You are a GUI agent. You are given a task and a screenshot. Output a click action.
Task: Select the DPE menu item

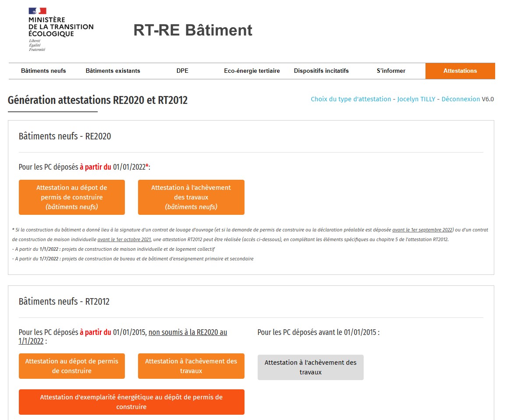[x=182, y=71]
